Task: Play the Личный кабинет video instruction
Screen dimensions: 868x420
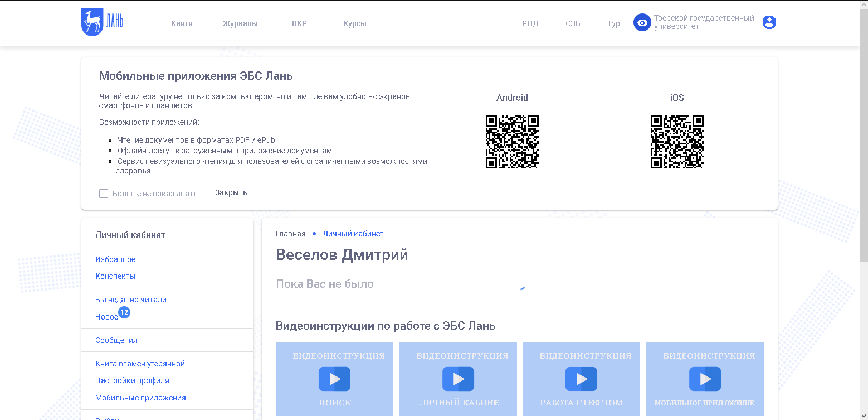Action: [x=458, y=379]
